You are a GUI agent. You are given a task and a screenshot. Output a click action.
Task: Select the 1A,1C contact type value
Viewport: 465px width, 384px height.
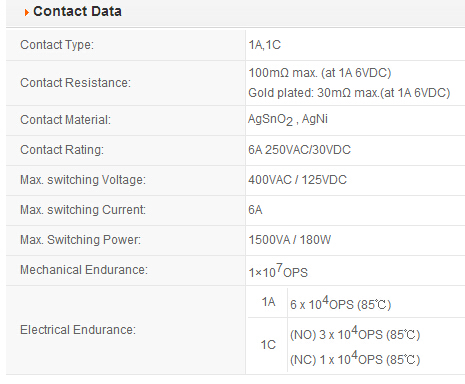coord(265,45)
